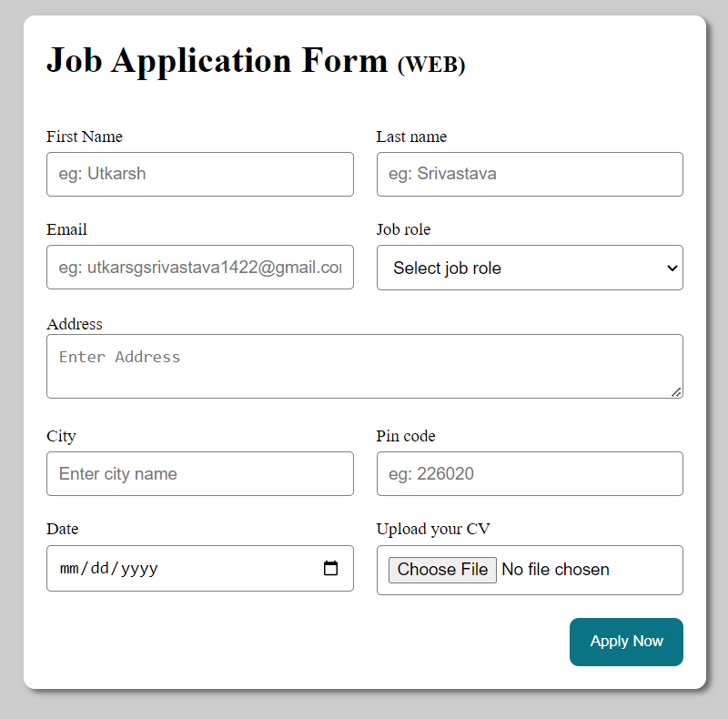Image resolution: width=728 pixels, height=719 pixels.
Task: Click the Email field label
Action: (66, 229)
